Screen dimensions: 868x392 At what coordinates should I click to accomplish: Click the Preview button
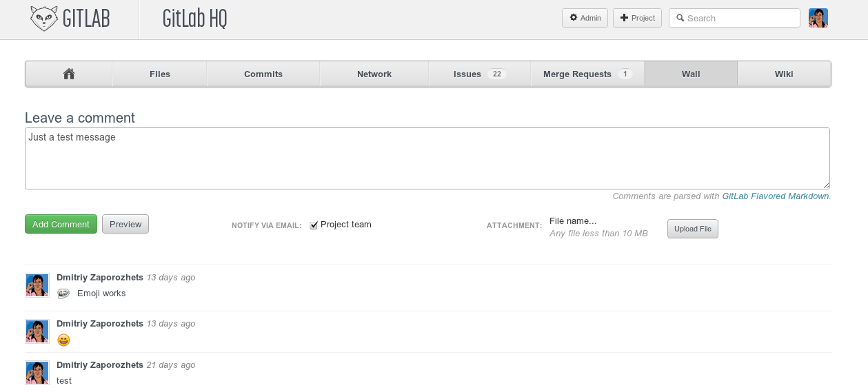[125, 224]
